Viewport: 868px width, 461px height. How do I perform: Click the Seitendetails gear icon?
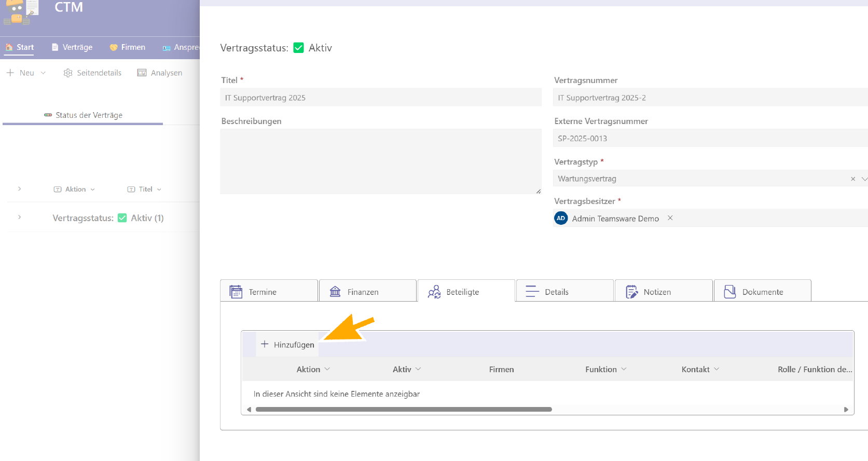click(x=68, y=73)
